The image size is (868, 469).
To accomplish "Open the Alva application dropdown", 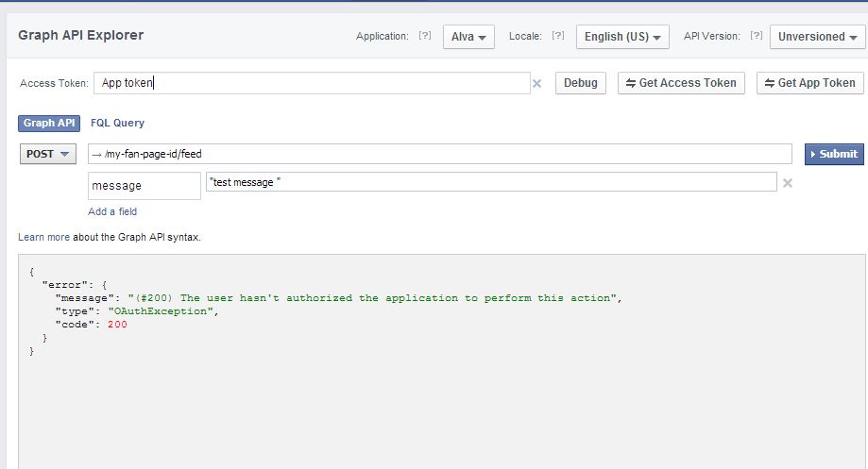I will (468, 37).
